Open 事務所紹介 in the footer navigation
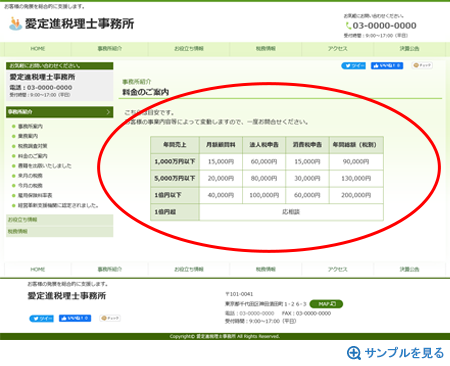450x366 pixels. pos(110,269)
